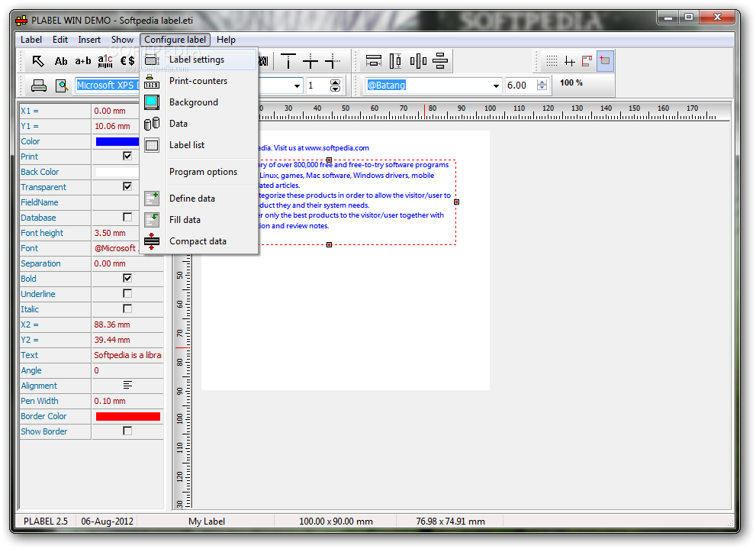Click the Data cylinders icon
The image size is (756, 549).
click(152, 124)
